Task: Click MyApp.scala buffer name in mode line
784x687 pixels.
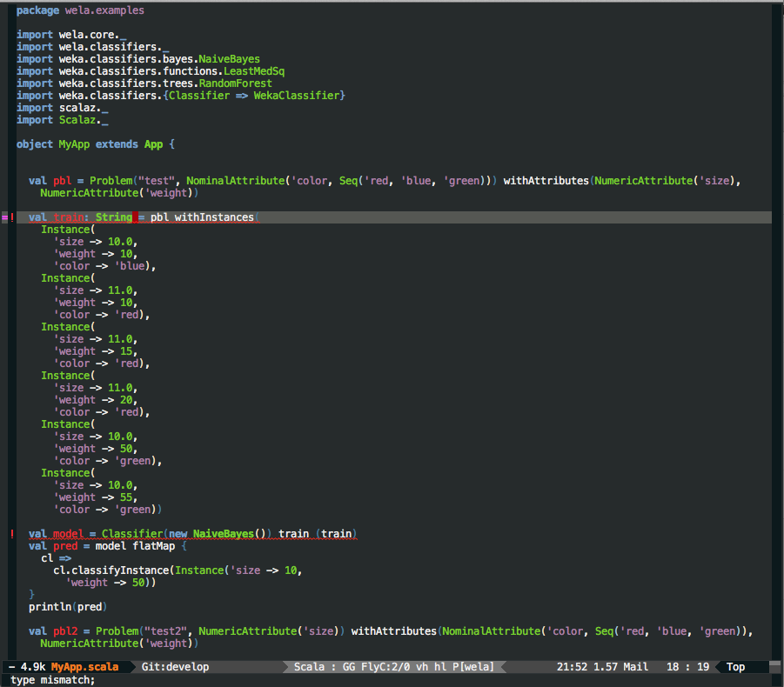Action: [x=84, y=667]
